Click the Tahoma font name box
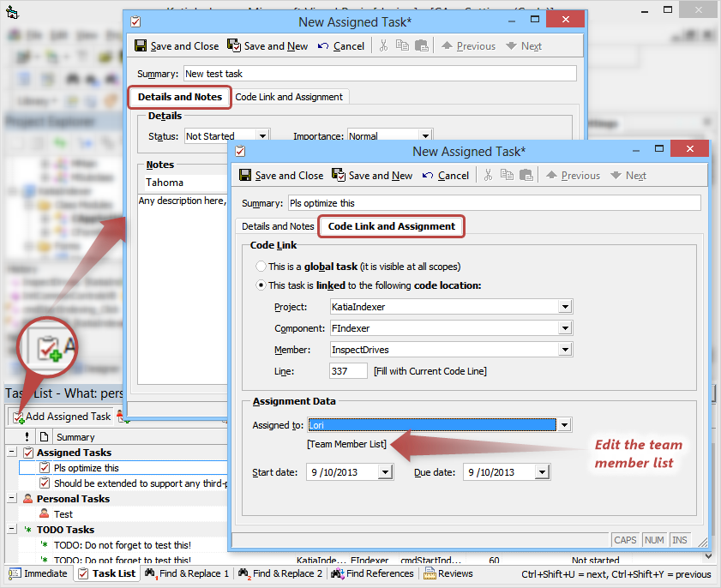This screenshot has height=588, width=721. pos(186,183)
